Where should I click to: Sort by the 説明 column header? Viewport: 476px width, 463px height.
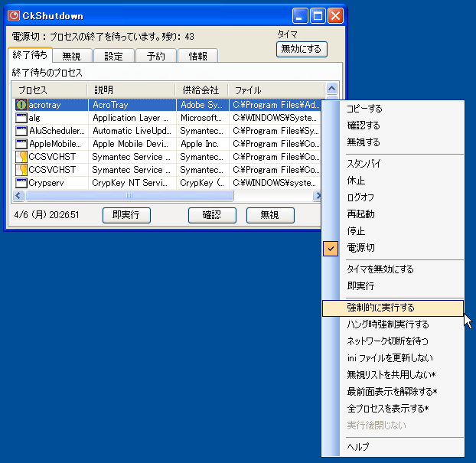131,90
